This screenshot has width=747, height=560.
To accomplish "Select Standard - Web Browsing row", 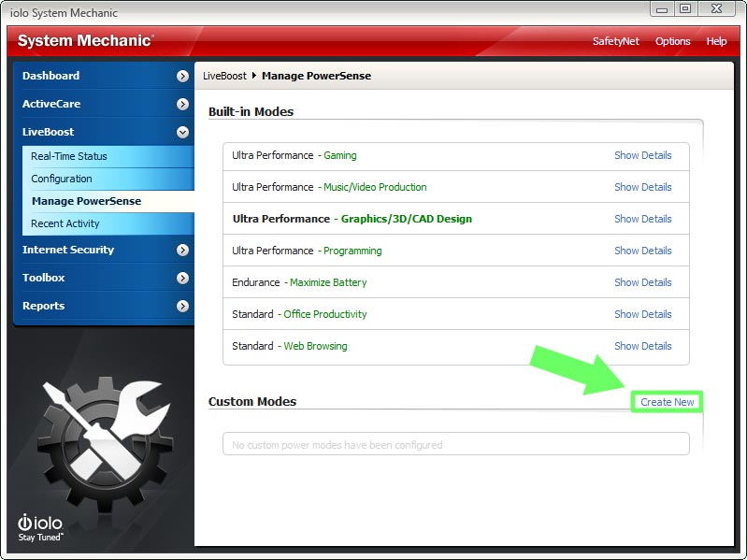I will click(x=456, y=347).
